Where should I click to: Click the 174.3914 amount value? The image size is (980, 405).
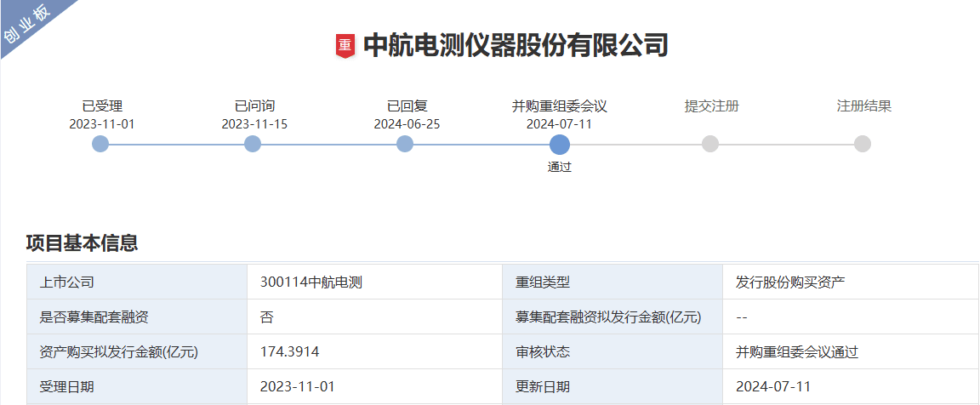(x=289, y=352)
